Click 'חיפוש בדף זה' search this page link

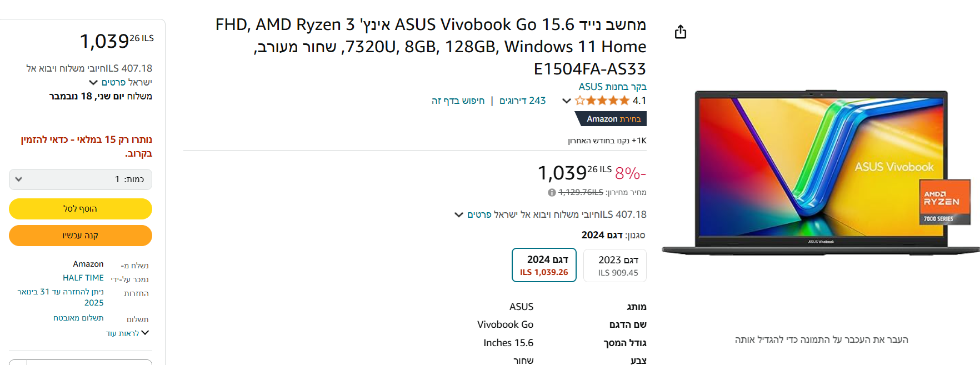point(458,101)
